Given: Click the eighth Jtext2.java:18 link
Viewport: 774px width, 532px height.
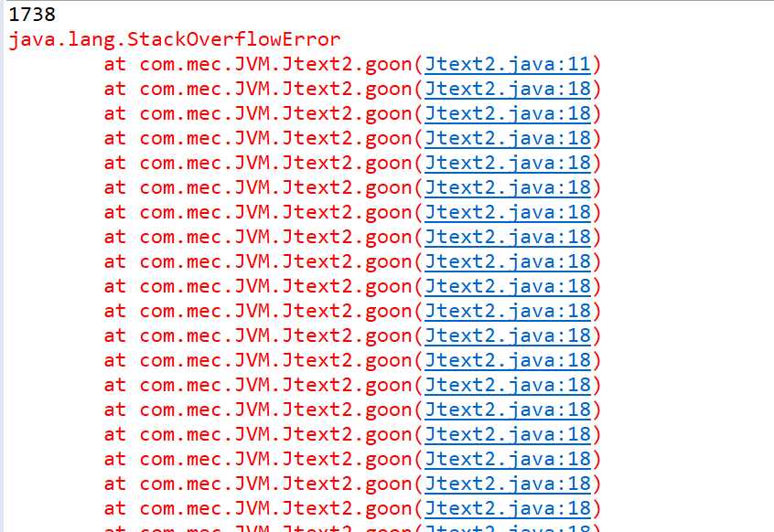Looking at the screenshot, I should click(x=508, y=261).
